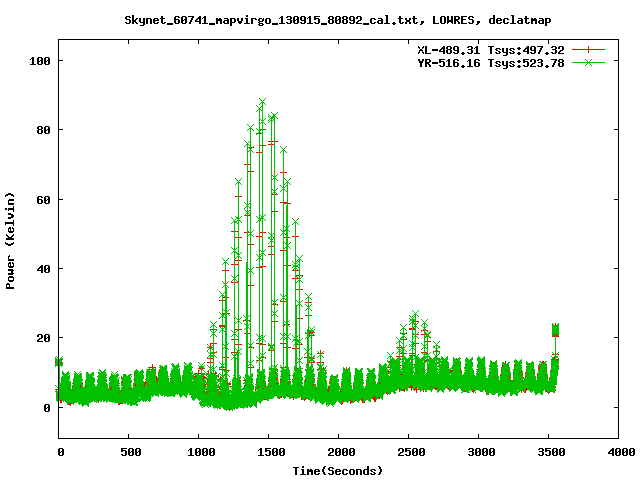
Task: Select the legend entry "YR-516.16 Tsys:523.78"
Action: (491, 63)
